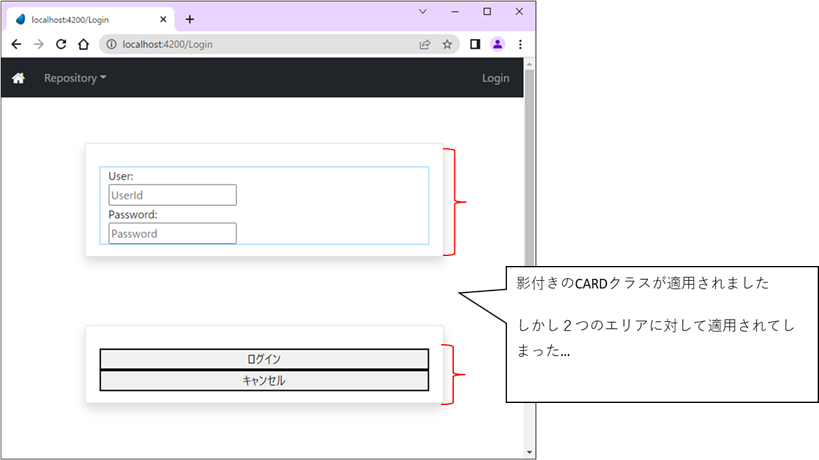Open the tab search chevron
The image size is (819, 460).
point(422,11)
